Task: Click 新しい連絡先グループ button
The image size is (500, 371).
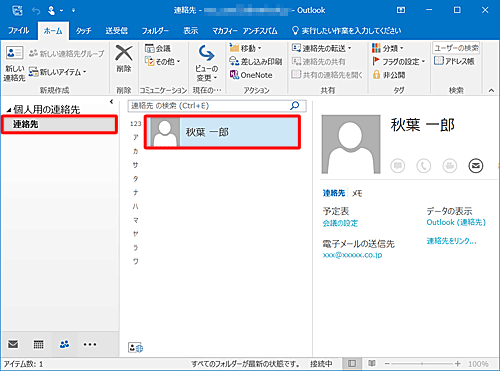Action: coord(66,53)
